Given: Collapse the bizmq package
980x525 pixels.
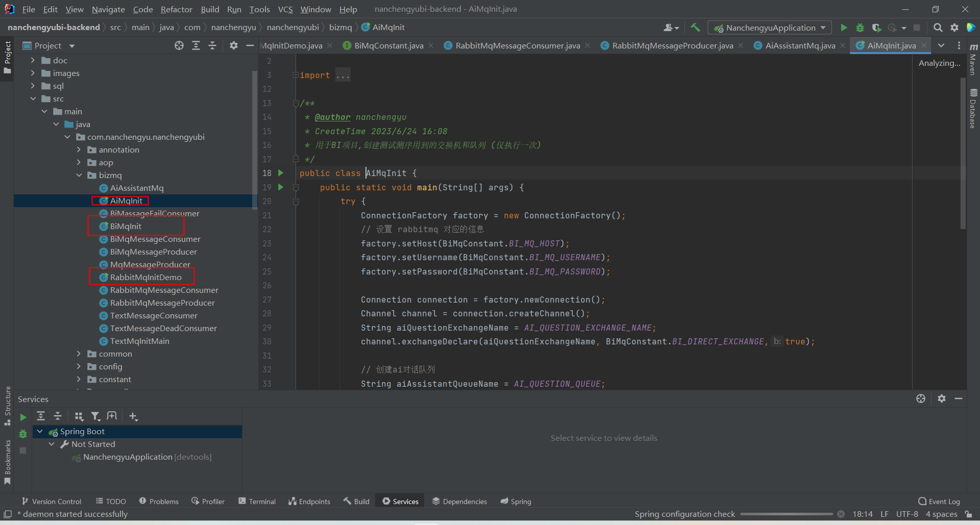Looking at the screenshot, I should click(x=79, y=175).
